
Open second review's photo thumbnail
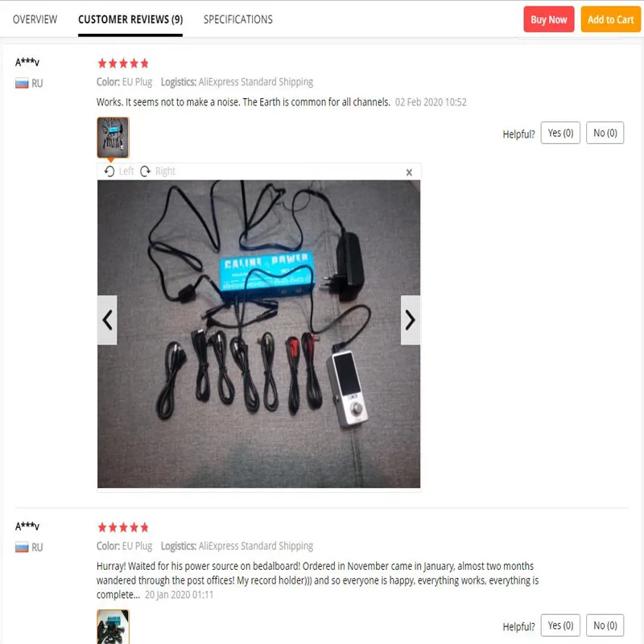tap(113, 627)
